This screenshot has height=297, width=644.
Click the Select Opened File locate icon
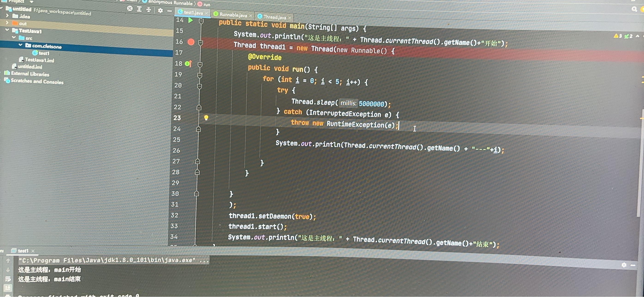(130, 9)
